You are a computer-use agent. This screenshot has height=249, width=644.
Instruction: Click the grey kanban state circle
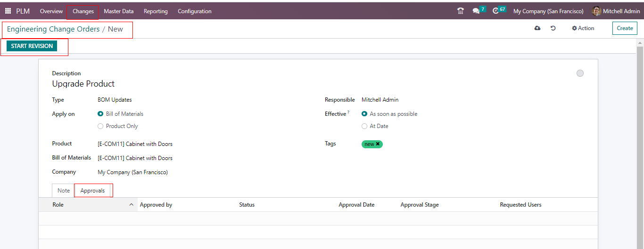pyautogui.click(x=580, y=73)
